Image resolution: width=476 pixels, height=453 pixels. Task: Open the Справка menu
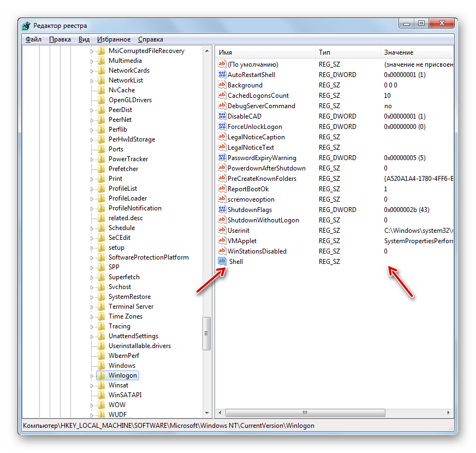pos(151,39)
